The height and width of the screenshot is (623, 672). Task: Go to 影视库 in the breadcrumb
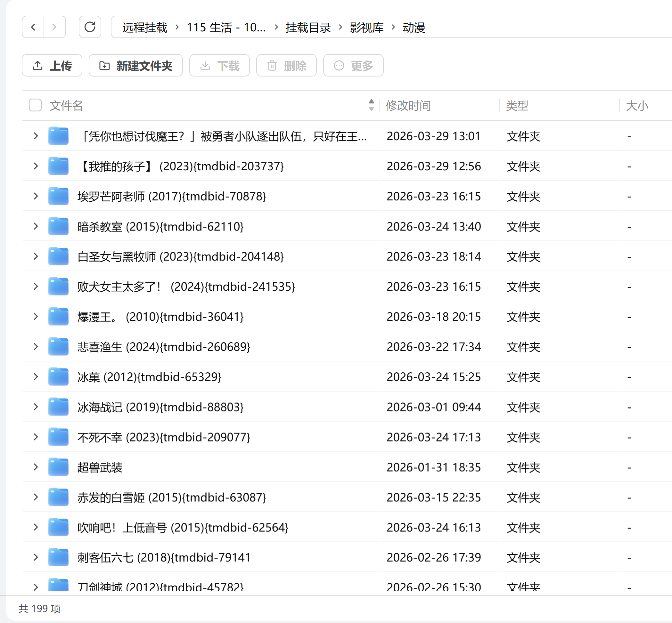(366, 27)
